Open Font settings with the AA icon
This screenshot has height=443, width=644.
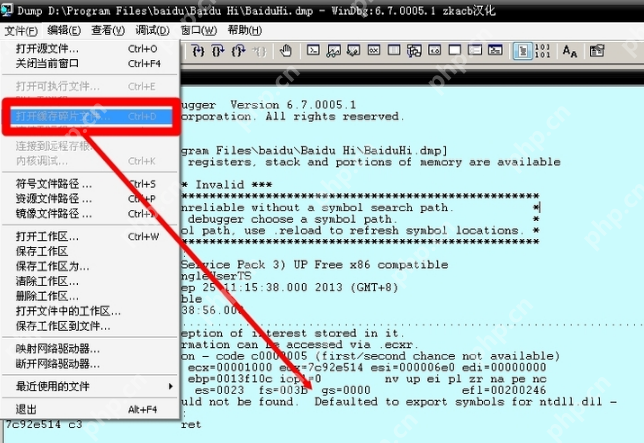570,51
